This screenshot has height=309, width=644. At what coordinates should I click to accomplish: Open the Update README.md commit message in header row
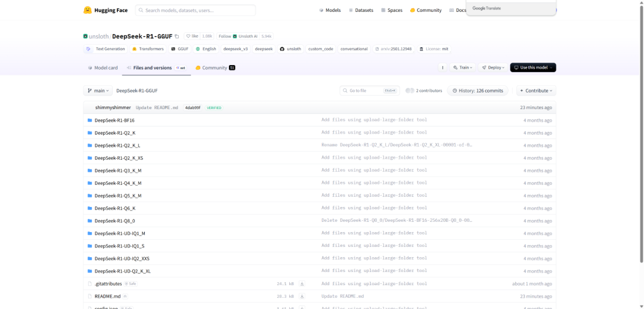(x=157, y=107)
